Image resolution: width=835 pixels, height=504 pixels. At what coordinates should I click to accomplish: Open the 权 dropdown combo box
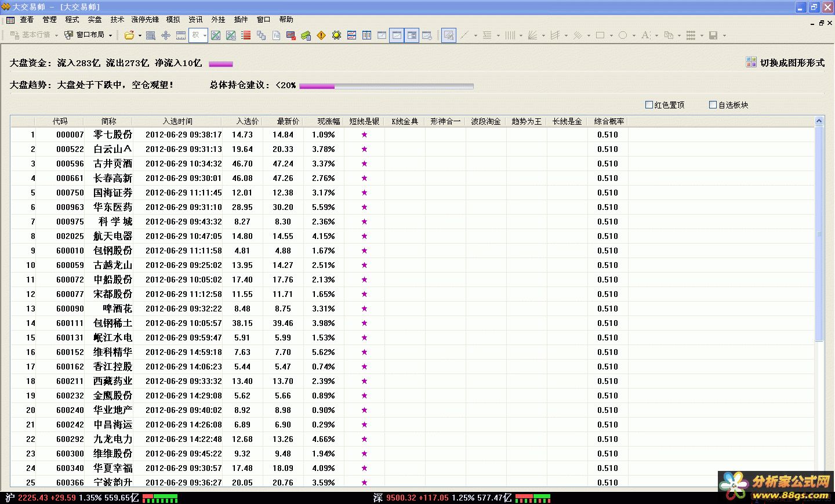[198, 35]
